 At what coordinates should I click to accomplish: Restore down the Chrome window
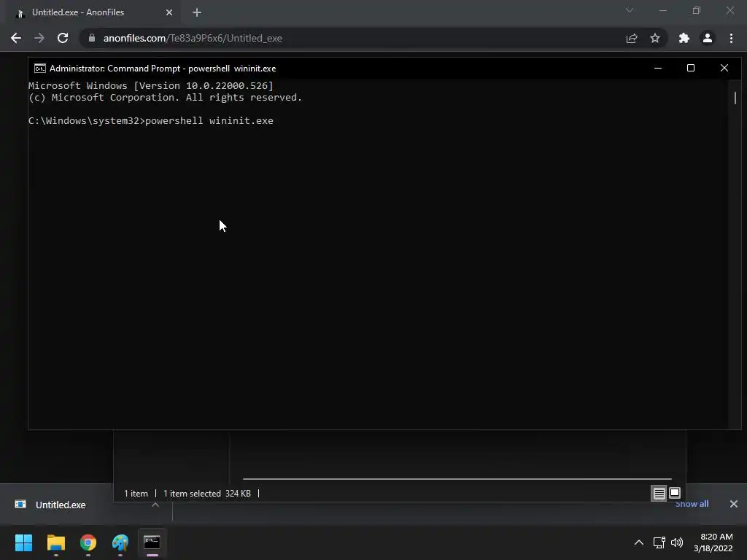[x=697, y=10]
